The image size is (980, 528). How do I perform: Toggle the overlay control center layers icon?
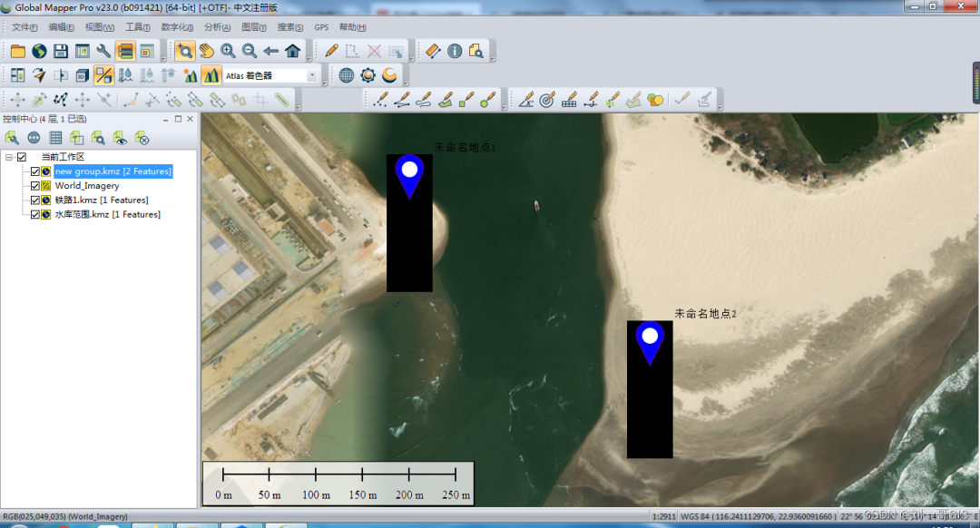(125, 51)
